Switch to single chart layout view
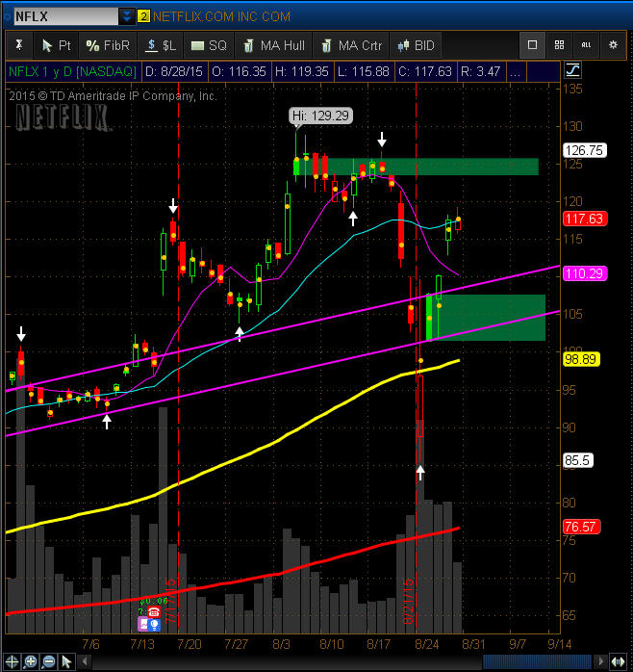 click(532, 45)
